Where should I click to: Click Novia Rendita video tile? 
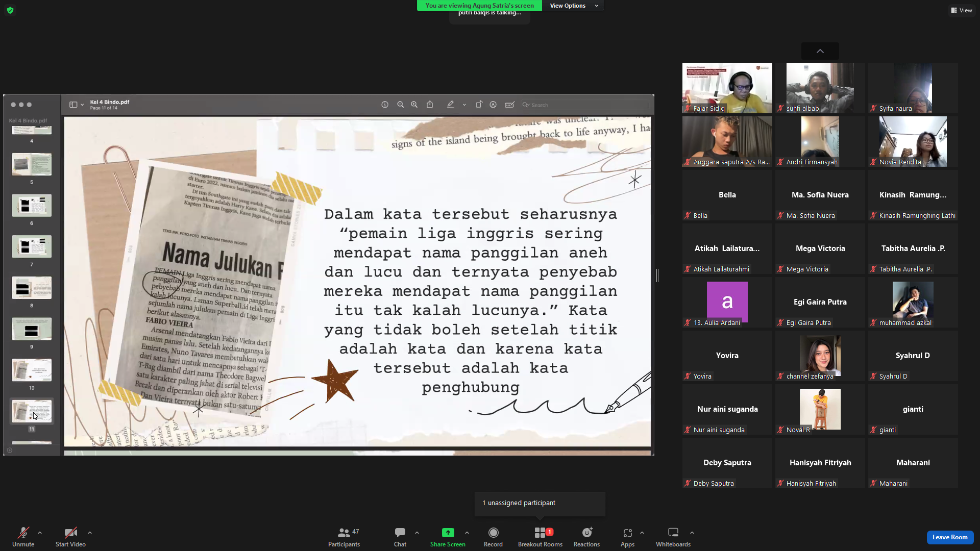point(913,141)
